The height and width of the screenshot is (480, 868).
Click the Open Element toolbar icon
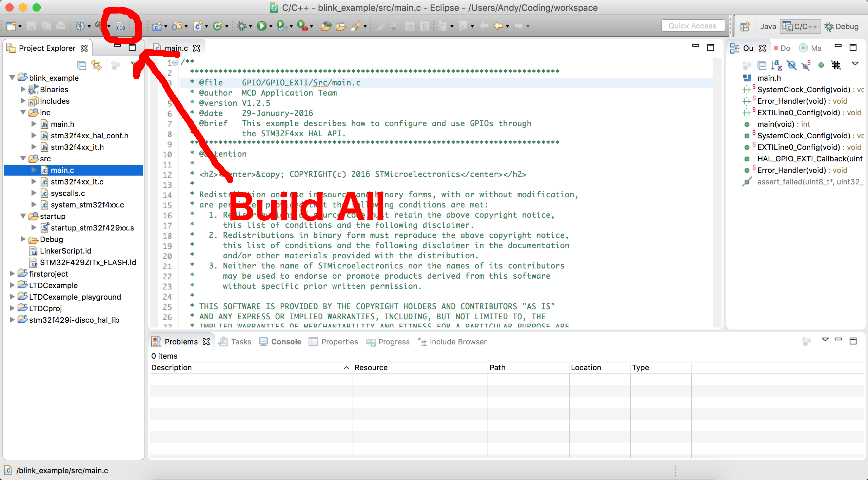click(326, 26)
